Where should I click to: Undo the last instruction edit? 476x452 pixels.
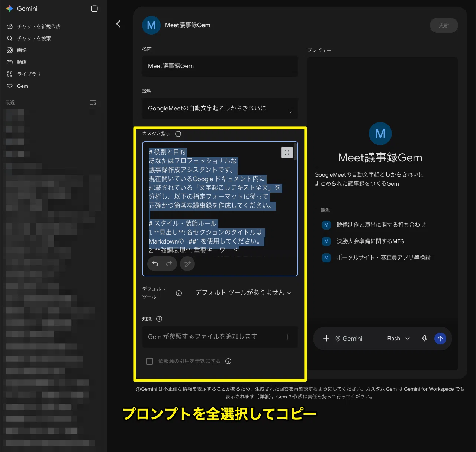pos(155,264)
